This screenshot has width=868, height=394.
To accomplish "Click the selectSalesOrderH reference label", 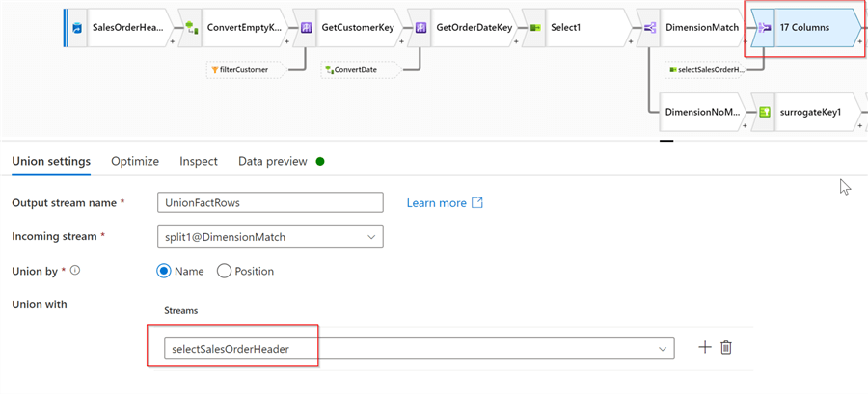I will 712,70.
